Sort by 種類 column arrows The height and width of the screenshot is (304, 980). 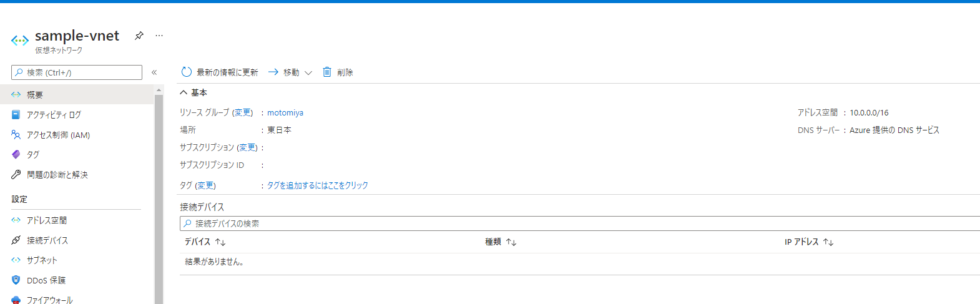[x=511, y=242]
